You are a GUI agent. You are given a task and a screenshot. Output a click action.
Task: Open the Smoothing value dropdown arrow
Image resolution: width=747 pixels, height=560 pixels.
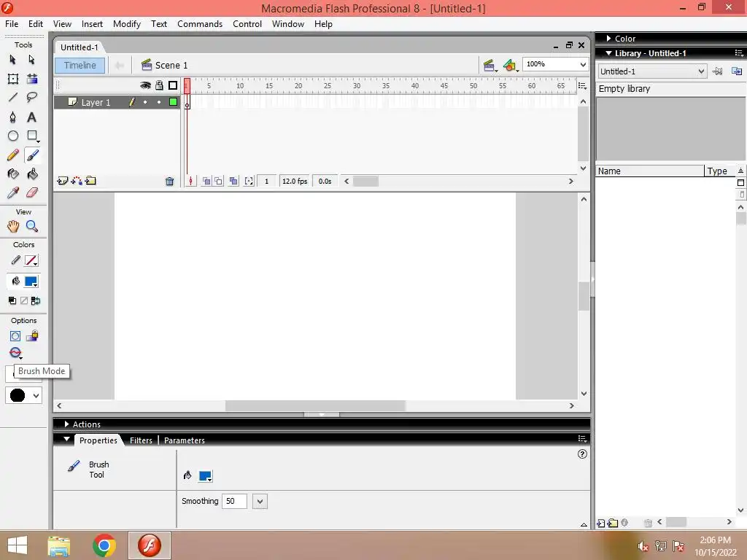pyautogui.click(x=260, y=502)
